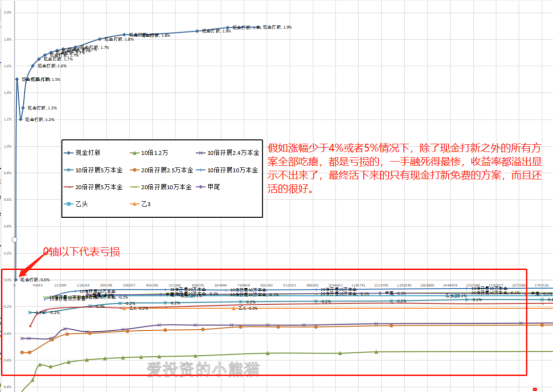The image size is (553, 392).
Task: Select the 10倍存展10万本金 legend entry
Action: (x=227, y=170)
